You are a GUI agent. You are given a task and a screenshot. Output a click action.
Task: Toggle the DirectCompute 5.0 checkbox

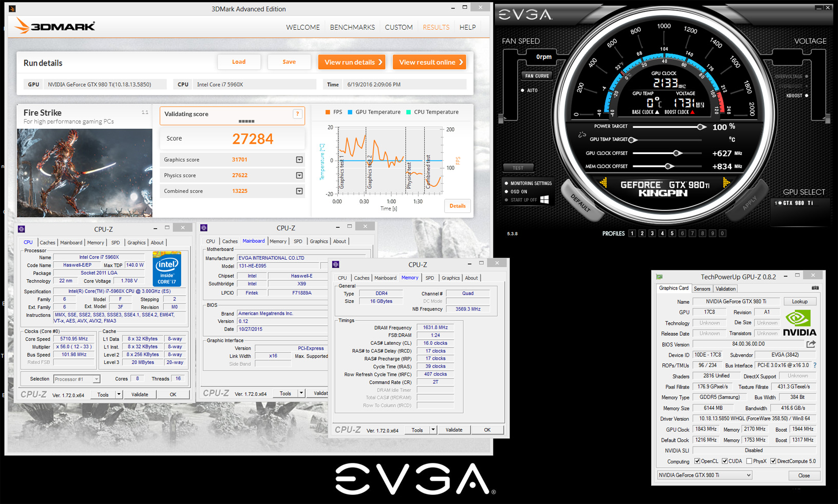773,461
